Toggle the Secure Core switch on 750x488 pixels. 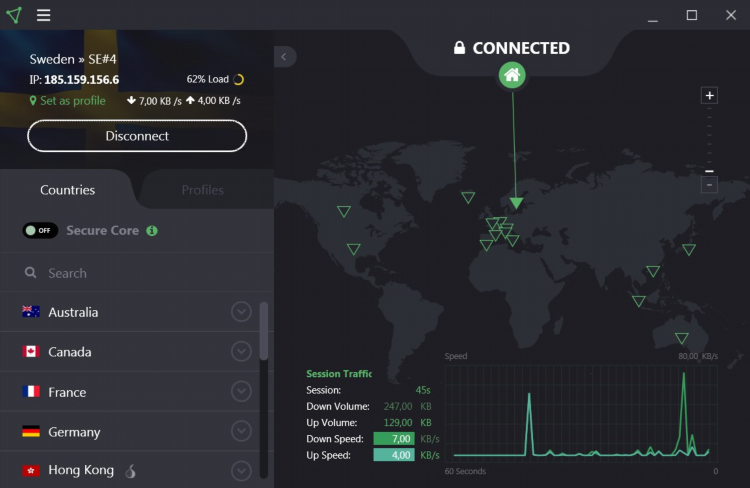coord(40,231)
